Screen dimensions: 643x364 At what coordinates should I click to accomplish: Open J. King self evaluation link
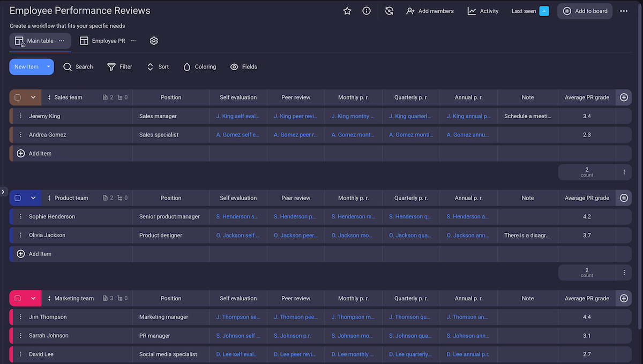pyautogui.click(x=238, y=116)
